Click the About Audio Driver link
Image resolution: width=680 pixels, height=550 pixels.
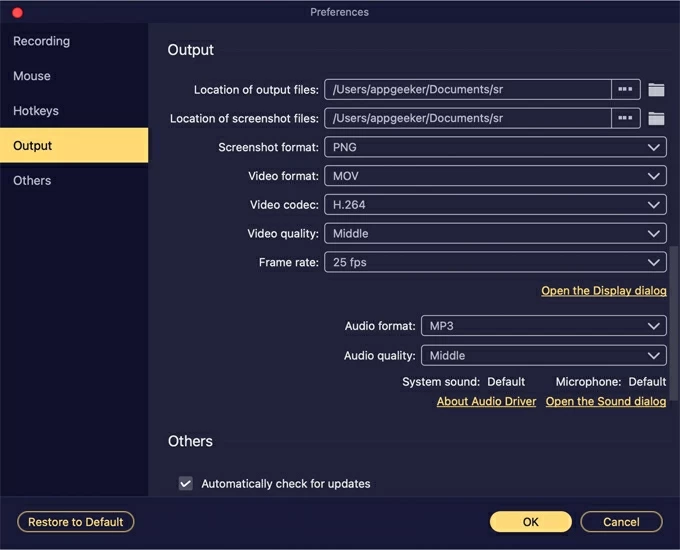[486, 401]
